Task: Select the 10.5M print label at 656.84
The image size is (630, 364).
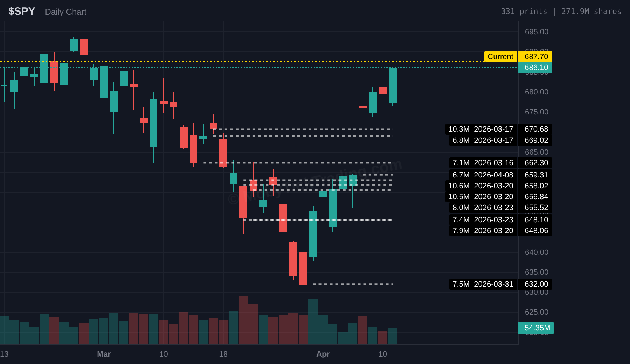Action: pyautogui.click(x=498, y=197)
